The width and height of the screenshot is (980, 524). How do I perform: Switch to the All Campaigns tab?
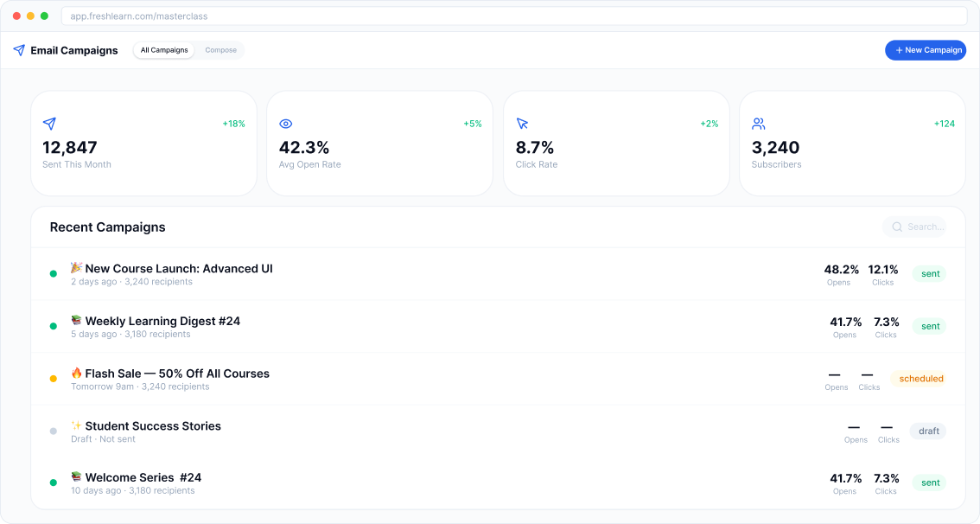pyautogui.click(x=164, y=50)
